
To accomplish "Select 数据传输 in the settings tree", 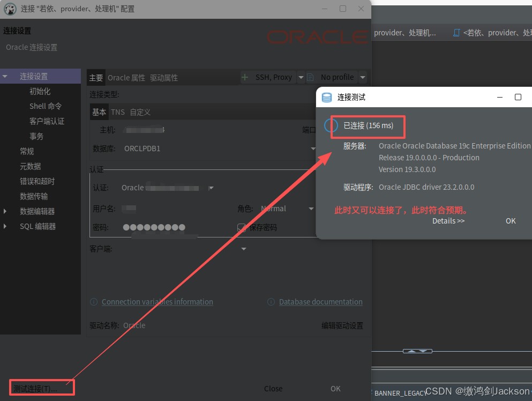I will (x=34, y=196).
